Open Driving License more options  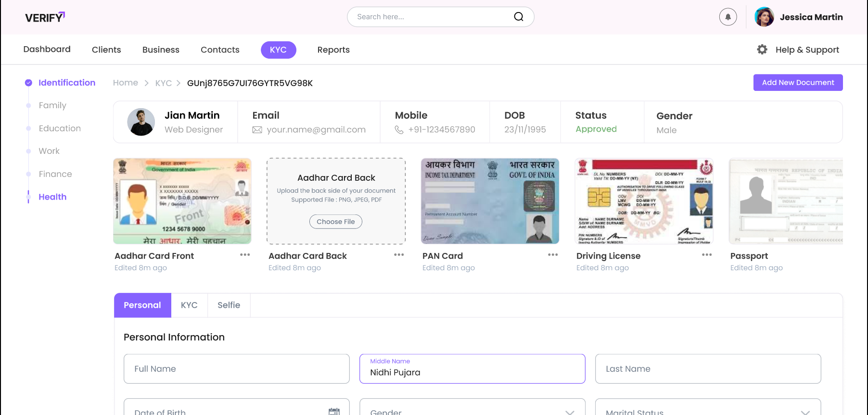click(x=706, y=255)
